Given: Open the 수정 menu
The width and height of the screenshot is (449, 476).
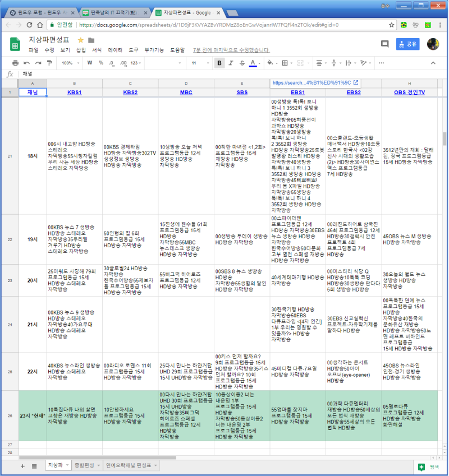Looking at the screenshot, I should tap(49, 50).
